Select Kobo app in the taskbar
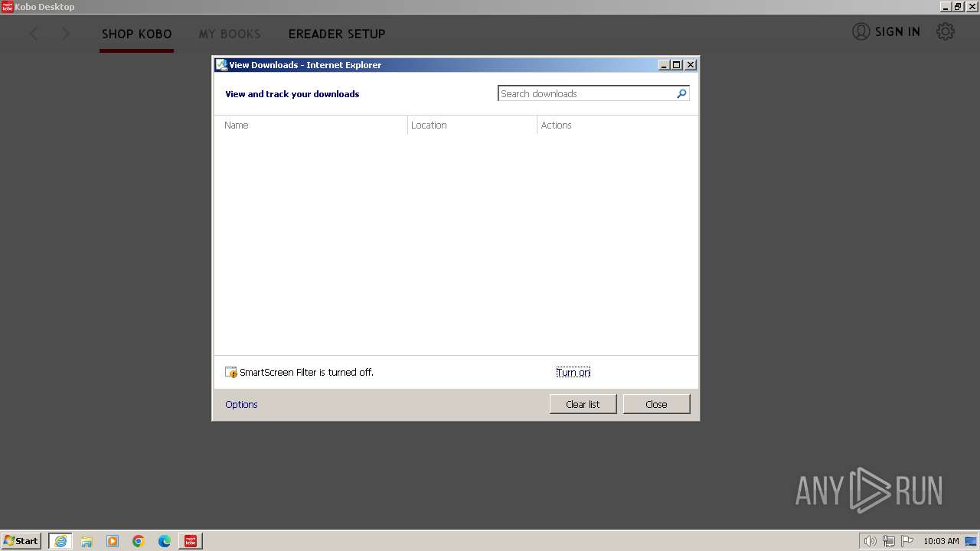The image size is (980, 551). coord(191,541)
